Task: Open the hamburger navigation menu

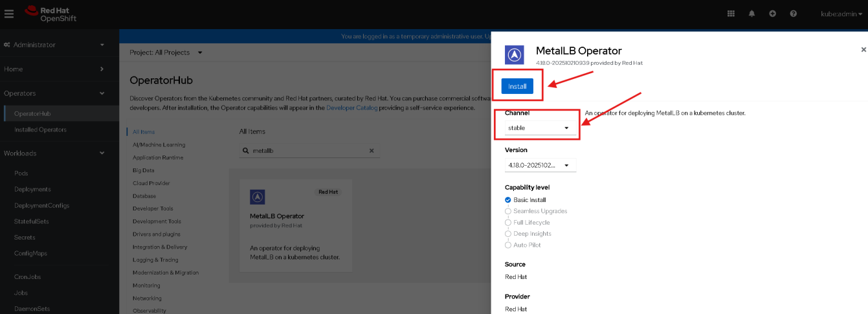Action: click(9, 14)
